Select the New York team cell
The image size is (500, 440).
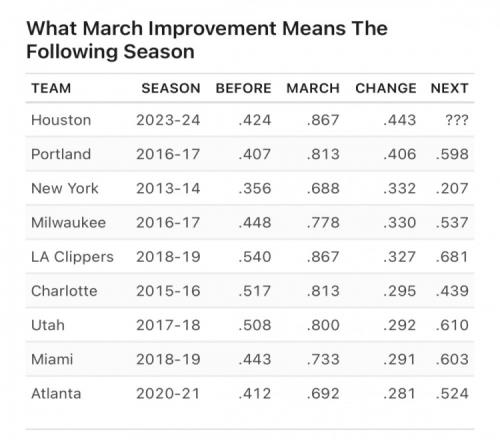(65, 188)
